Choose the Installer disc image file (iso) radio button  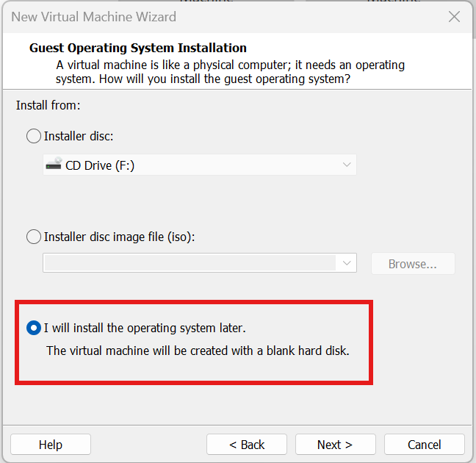click(34, 237)
